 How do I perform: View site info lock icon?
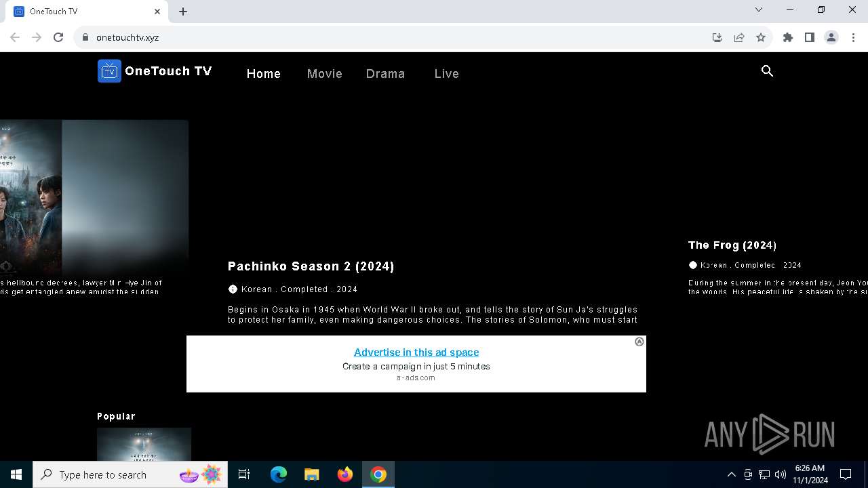tap(85, 37)
